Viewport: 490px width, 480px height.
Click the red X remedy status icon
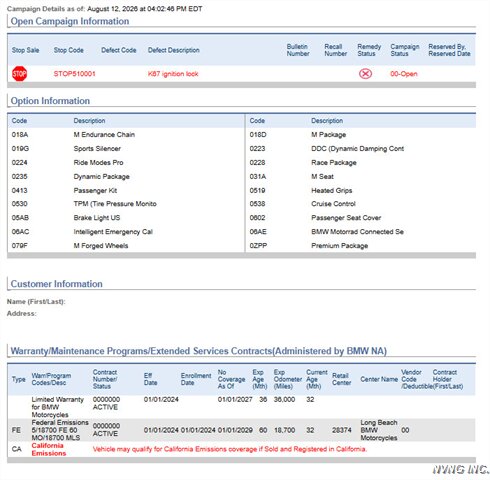tap(365, 74)
